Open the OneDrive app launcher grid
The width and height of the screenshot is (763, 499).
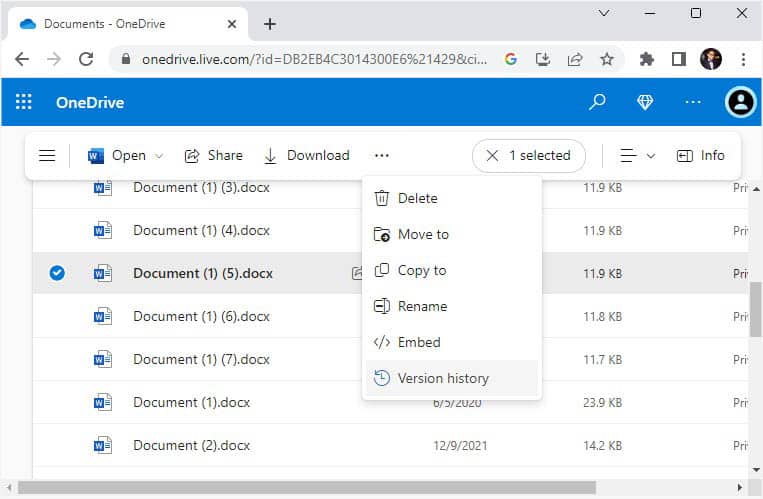23,102
